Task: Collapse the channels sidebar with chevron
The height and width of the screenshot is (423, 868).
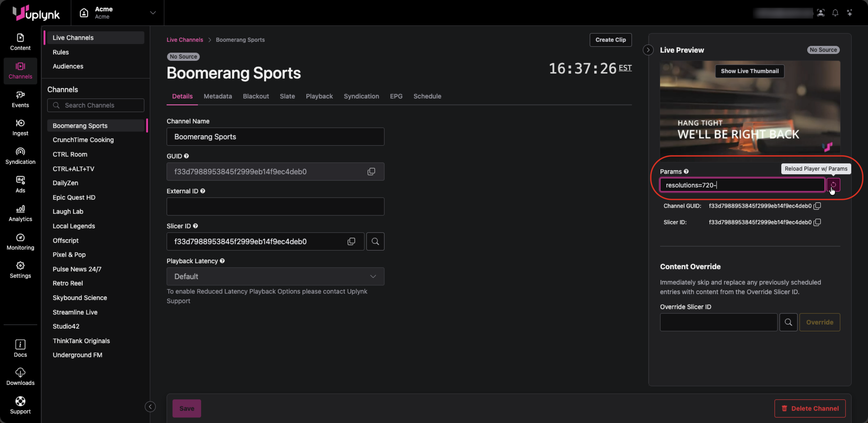Action: coord(150,406)
